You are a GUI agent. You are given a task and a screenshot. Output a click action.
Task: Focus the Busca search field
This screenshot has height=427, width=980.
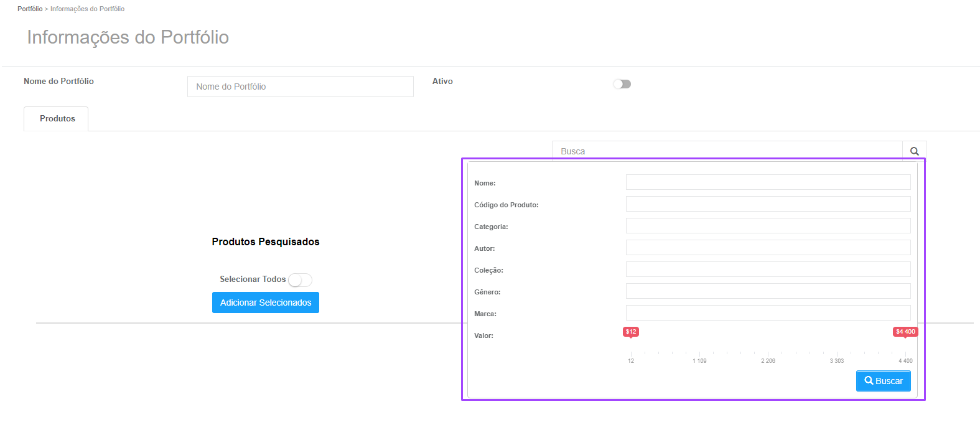point(727,151)
